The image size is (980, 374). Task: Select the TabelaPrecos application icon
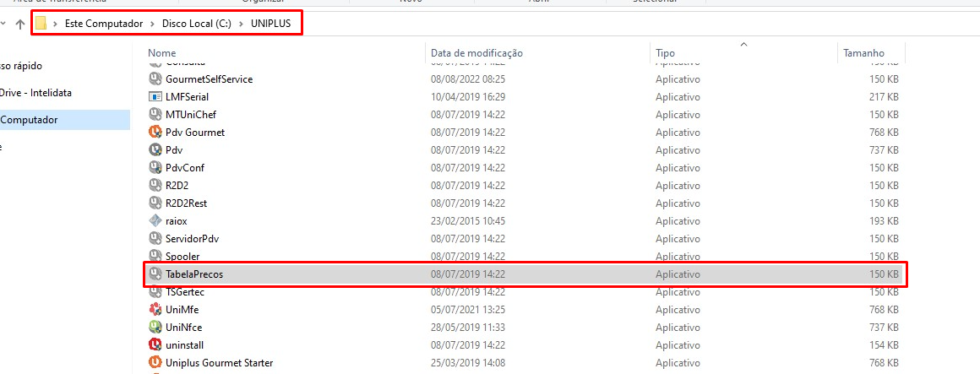point(155,274)
